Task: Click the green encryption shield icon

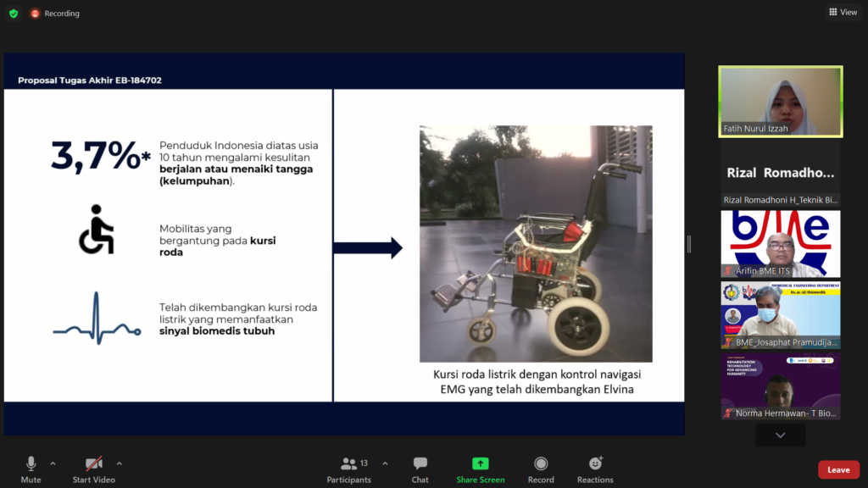Action: tap(14, 14)
